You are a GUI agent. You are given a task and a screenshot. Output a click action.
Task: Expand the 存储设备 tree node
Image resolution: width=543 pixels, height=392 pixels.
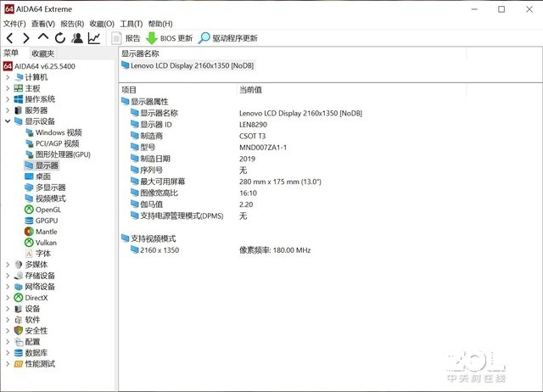pos(8,276)
